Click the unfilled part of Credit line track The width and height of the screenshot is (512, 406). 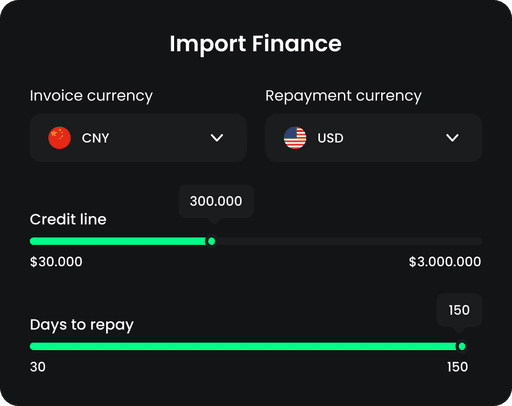(349, 241)
